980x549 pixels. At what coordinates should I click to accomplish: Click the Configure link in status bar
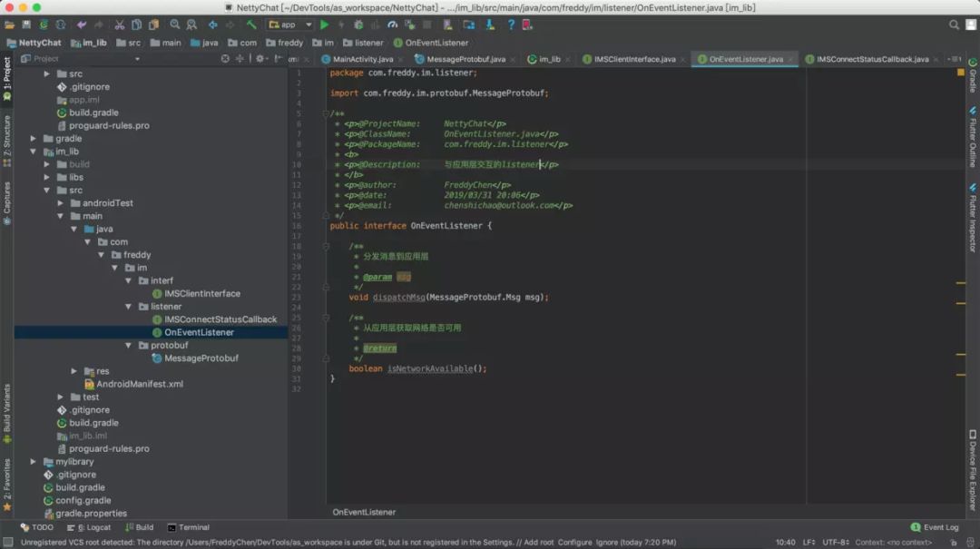(x=574, y=543)
